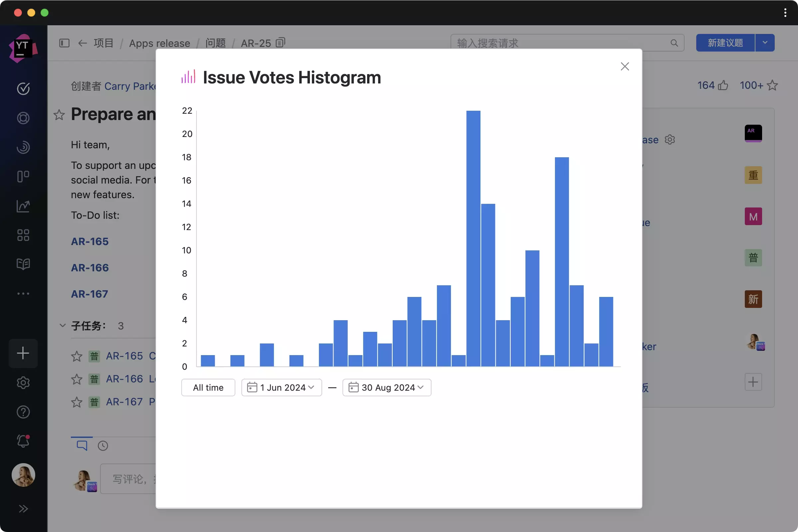Open the end date 30 Aug 2024 dropdown
This screenshot has height=532, width=798.
386,387
